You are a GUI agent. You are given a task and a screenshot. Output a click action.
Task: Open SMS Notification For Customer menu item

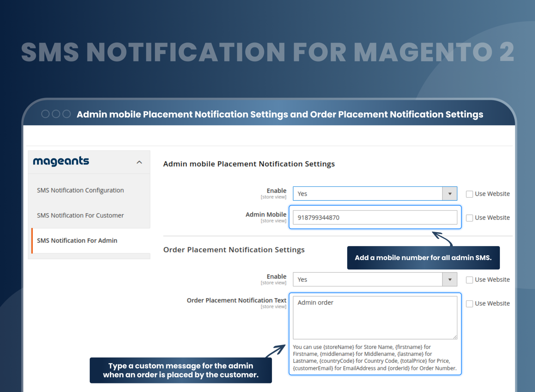tap(80, 215)
